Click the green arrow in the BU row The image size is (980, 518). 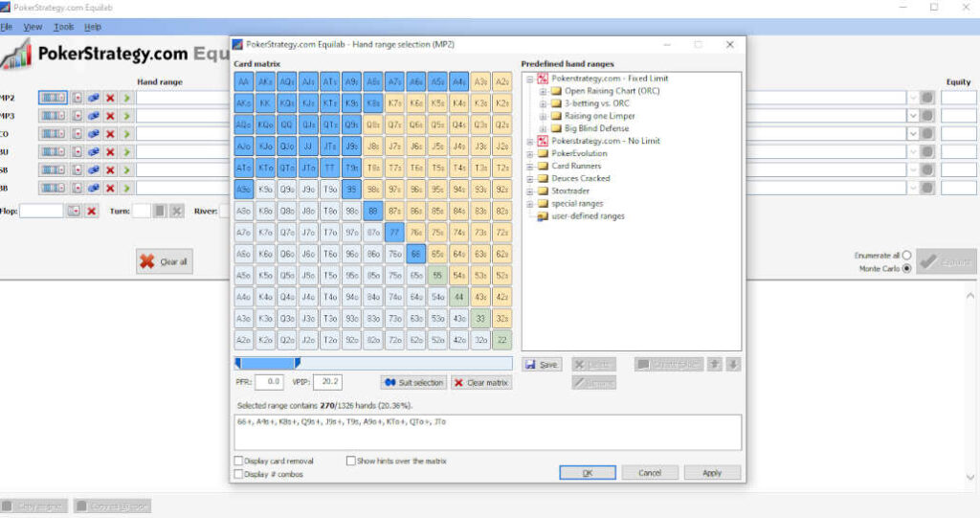coord(126,152)
